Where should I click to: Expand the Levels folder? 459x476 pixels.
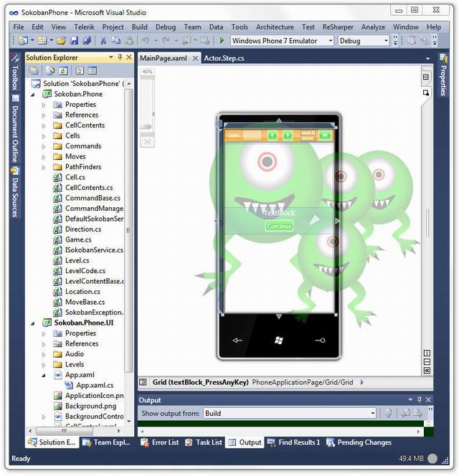[x=44, y=365]
